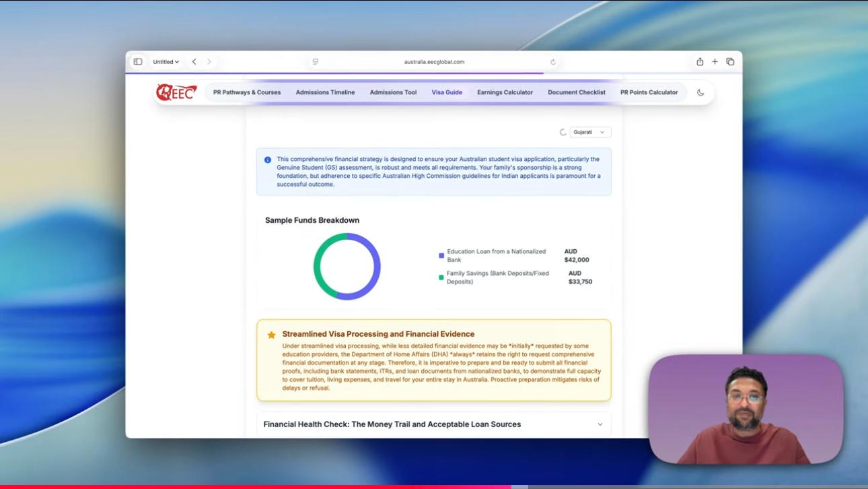Click the info icon in the blue advisory box

[266, 159]
